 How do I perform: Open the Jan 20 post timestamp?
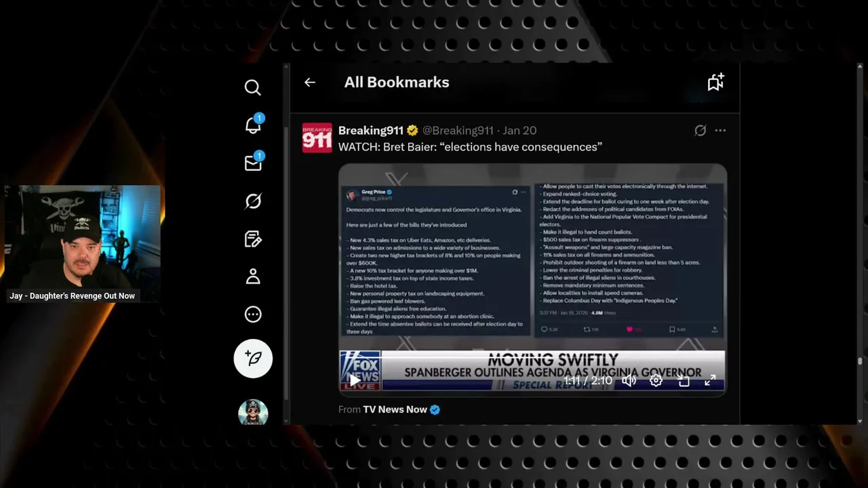tap(519, 130)
